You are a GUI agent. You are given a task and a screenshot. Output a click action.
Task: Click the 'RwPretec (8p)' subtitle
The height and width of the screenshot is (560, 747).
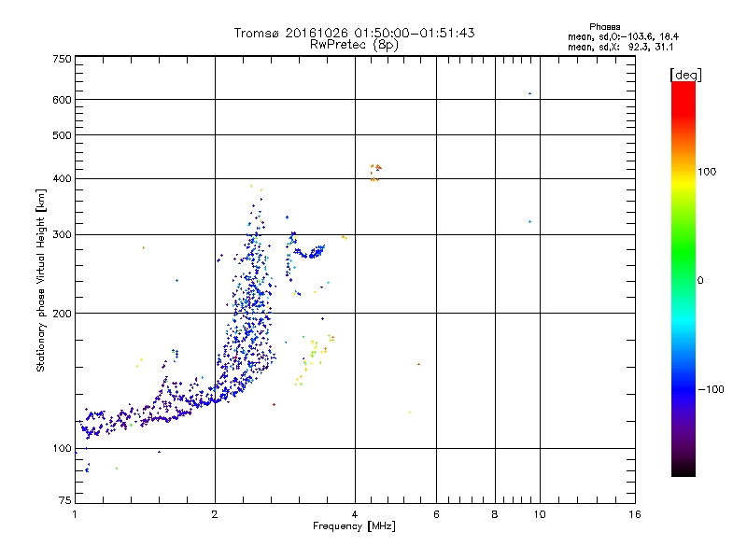[354, 45]
